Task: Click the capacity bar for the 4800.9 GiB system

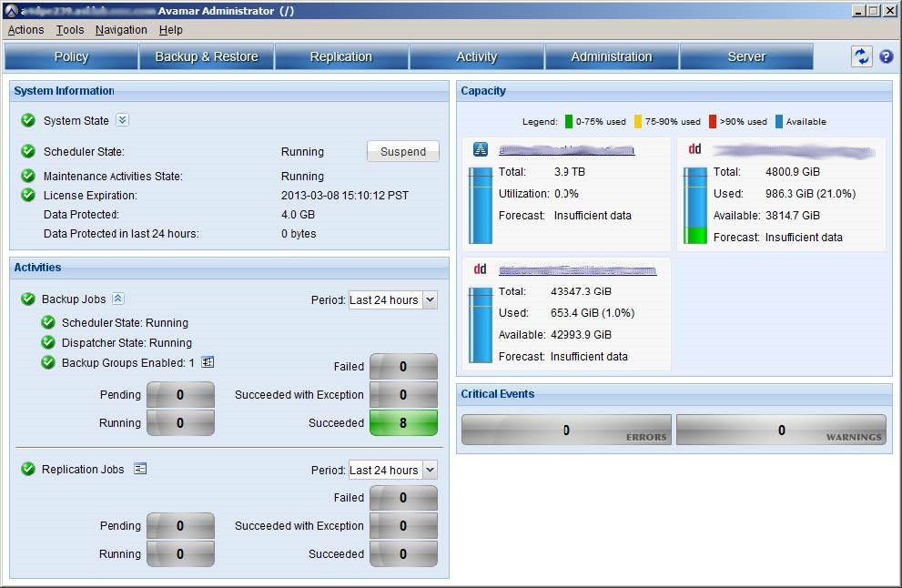Action: [x=694, y=206]
